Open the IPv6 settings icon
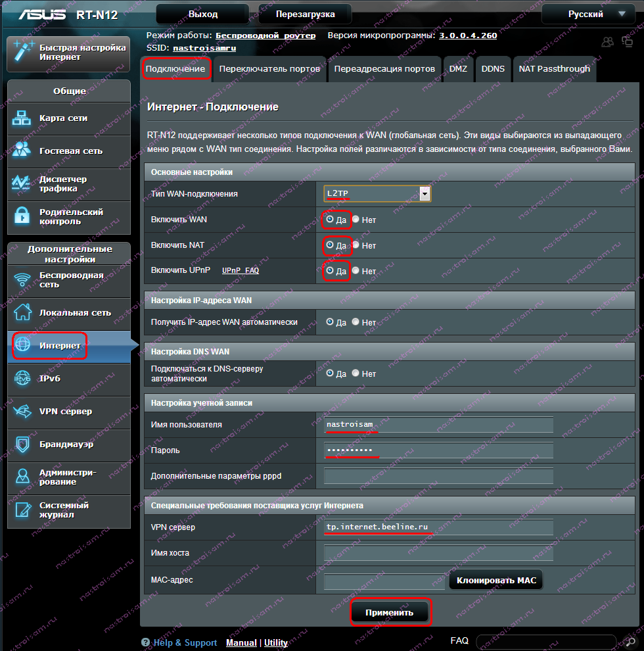Image resolution: width=644 pixels, height=651 pixels. pos(22,379)
